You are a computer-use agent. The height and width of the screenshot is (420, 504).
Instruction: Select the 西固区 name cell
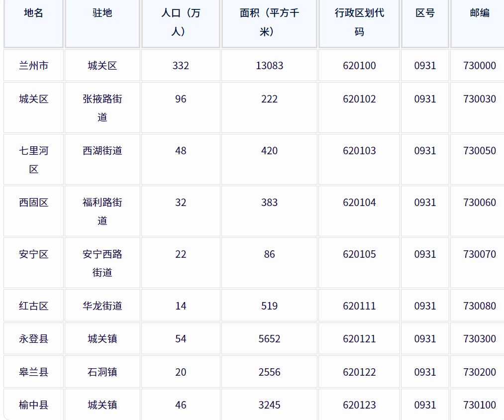(x=33, y=211)
